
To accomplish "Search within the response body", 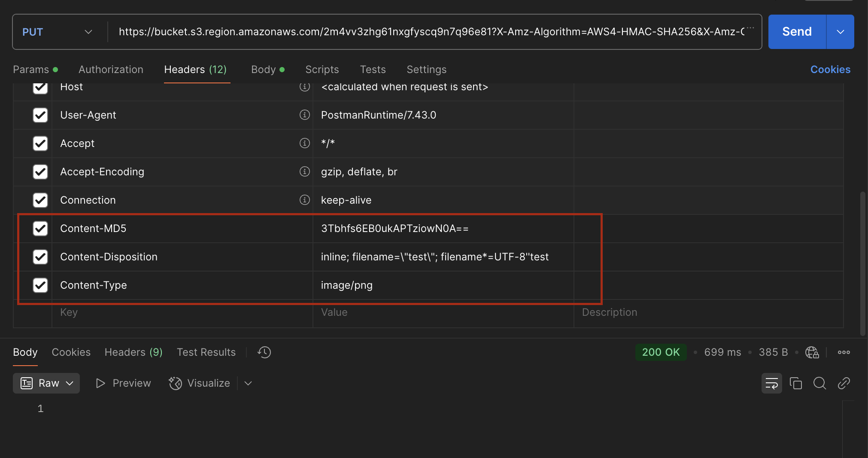I will click(819, 383).
